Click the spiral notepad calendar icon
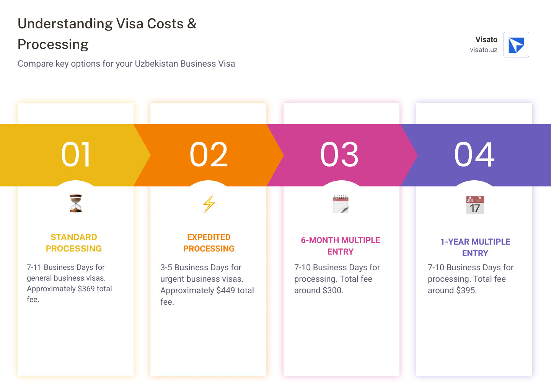Image resolution: width=551 pixels, height=392 pixels. tap(341, 204)
